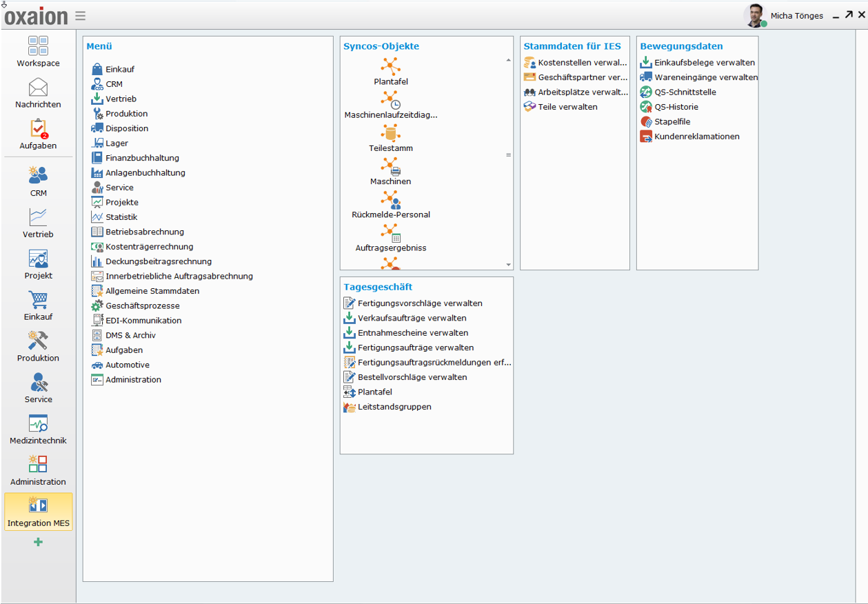Open Fertigungsaufträge verwalten entry
The height and width of the screenshot is (604, 868).
409,348
